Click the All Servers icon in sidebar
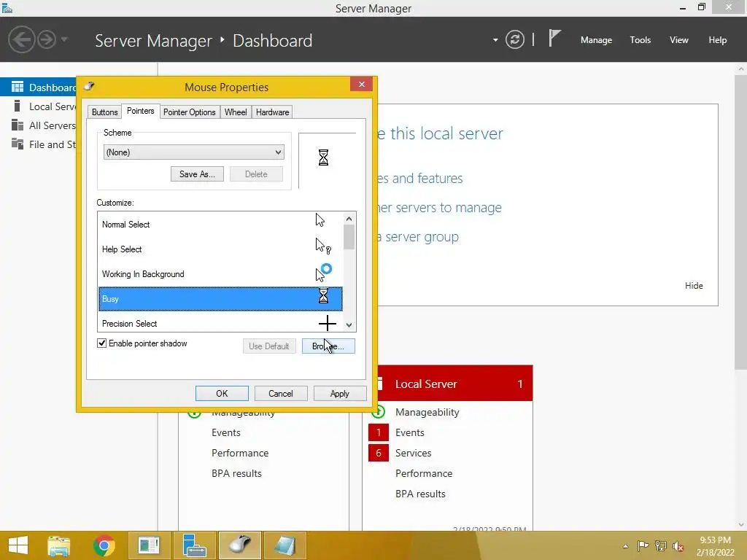This screenshot has height=560, width=747. click(18, 125)
